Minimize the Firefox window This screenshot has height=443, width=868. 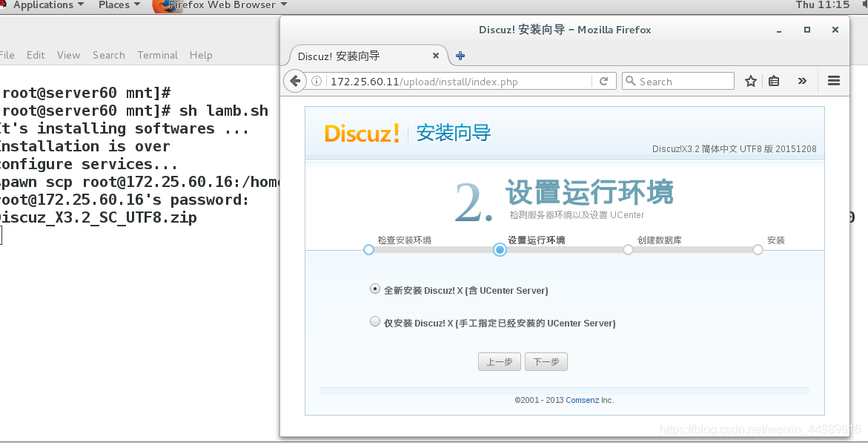tap(779, 30)
